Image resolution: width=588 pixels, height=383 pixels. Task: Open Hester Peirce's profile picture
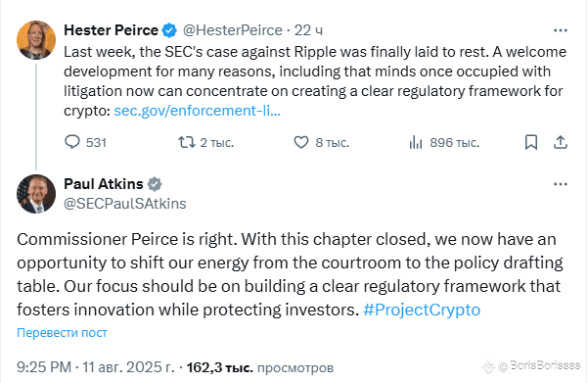(x=36, y=40)
